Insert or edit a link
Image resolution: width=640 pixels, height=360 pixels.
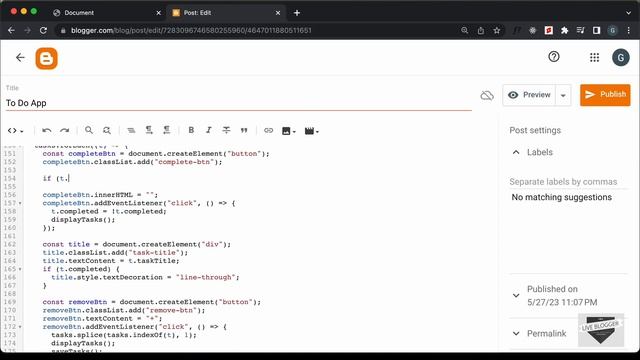point(268,131)
